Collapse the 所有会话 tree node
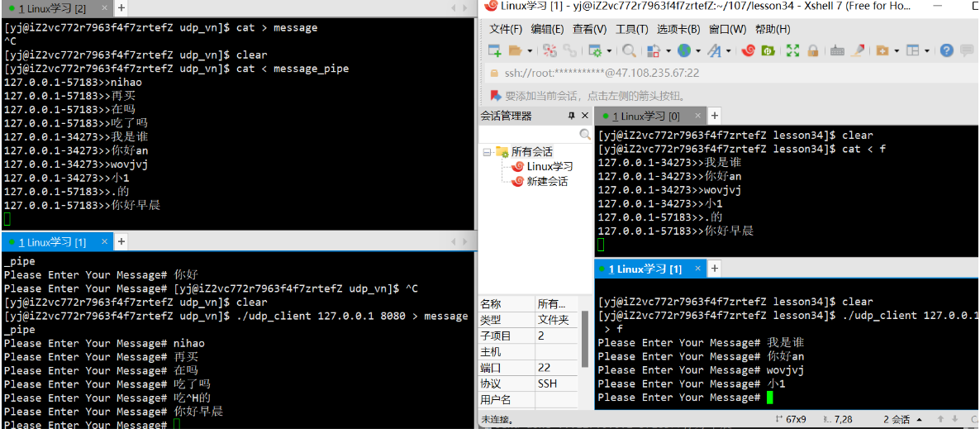Screen dimensions: 980x443 [487, 152]
